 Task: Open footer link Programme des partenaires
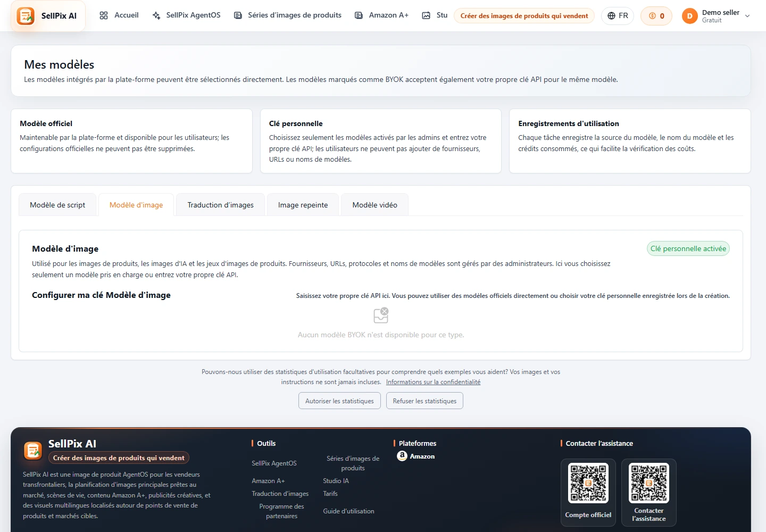[x=281, y=511]
